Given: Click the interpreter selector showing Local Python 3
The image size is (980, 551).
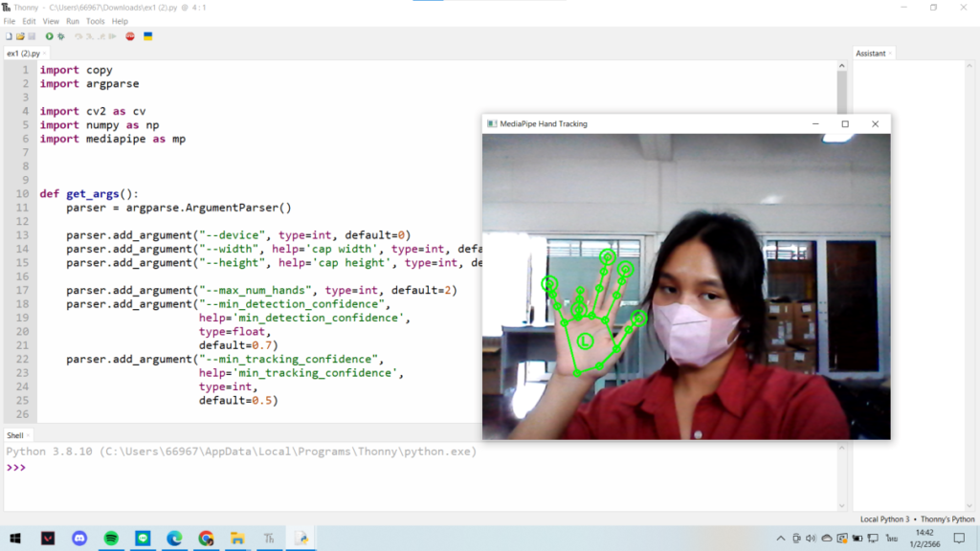Looking at the screenshot, I should click(x=917, y=519).
